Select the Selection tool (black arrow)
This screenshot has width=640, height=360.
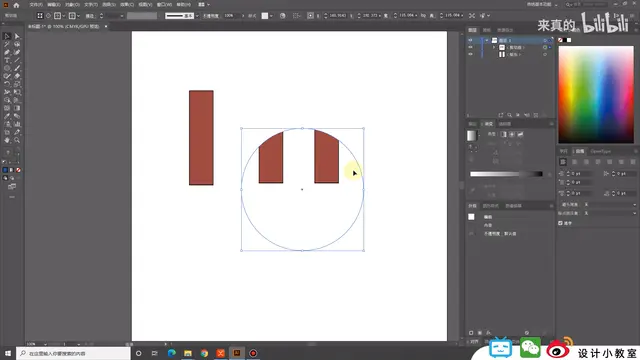pos(7,36)
